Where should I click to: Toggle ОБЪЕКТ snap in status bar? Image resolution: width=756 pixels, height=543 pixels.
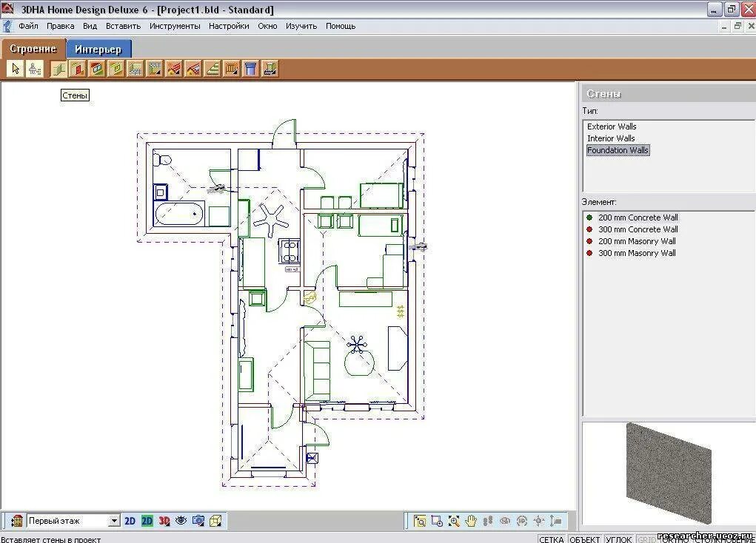pyautogui.click(x=584, y=539)
